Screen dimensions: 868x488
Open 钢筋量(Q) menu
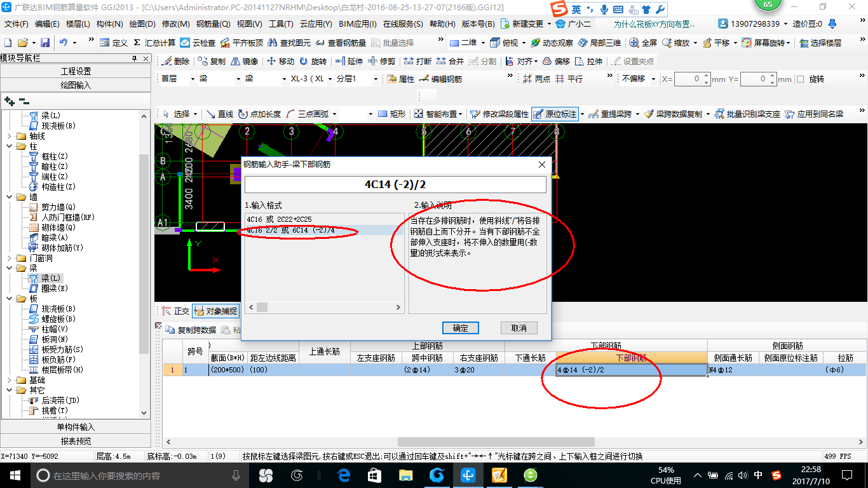[x=213, y=24]
